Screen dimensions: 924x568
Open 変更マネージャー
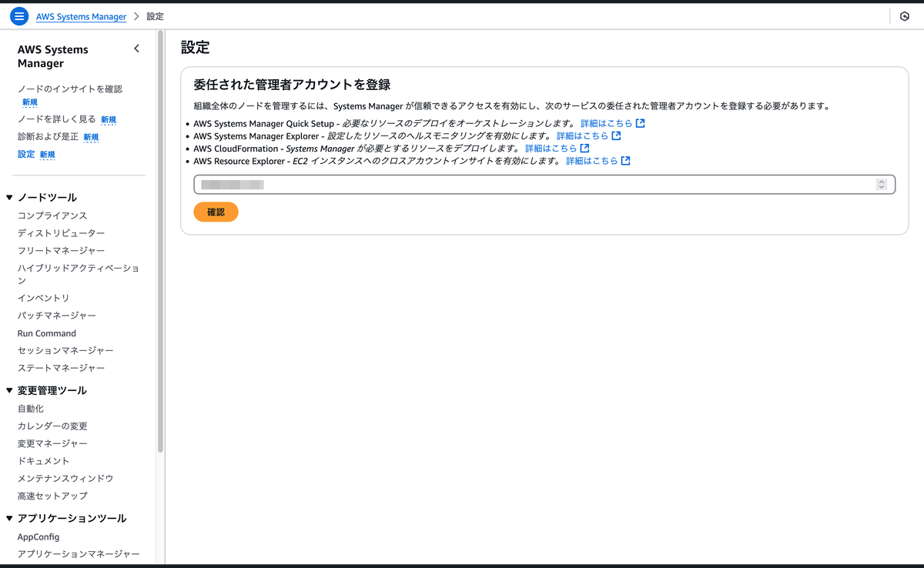tap(52, 444)
